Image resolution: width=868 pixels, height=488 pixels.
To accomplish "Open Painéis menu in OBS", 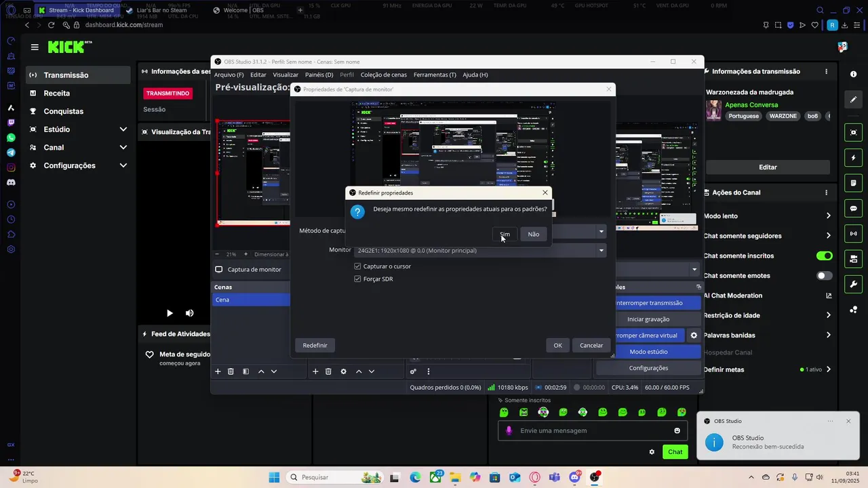I will [319, 75].
